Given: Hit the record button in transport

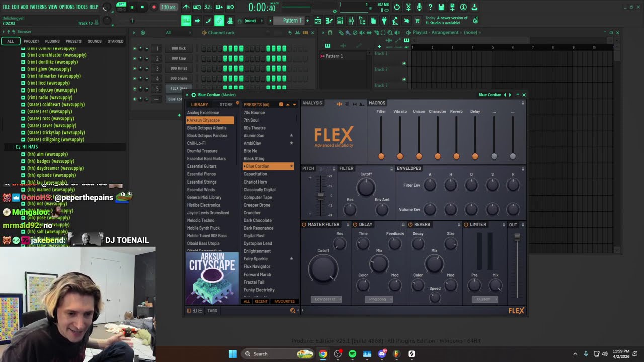Looking at the screenshot, I should pyautogui.click(x=154, y=7).
